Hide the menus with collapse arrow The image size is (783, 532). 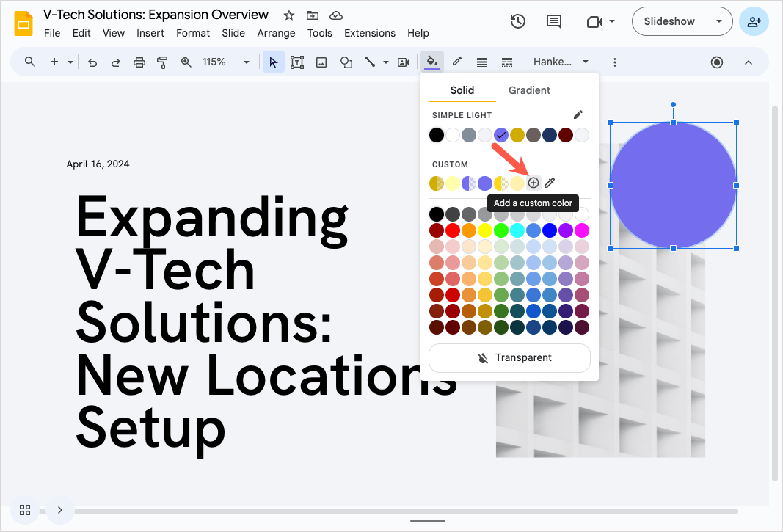click(x=749, y=62)
